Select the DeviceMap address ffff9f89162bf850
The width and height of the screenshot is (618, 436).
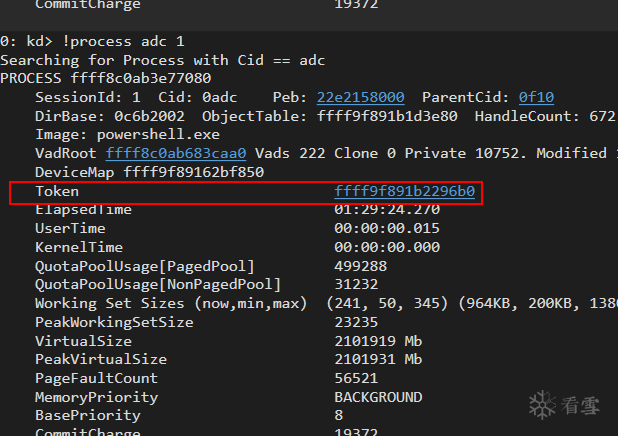[193, 172]
